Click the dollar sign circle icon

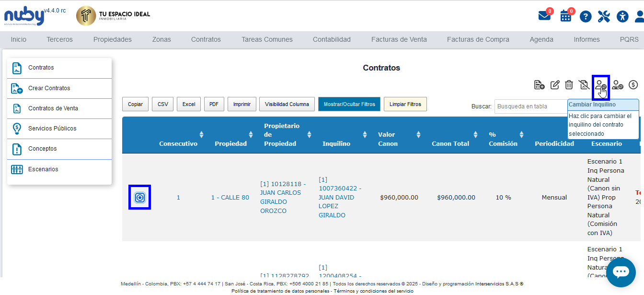[633, 85]
